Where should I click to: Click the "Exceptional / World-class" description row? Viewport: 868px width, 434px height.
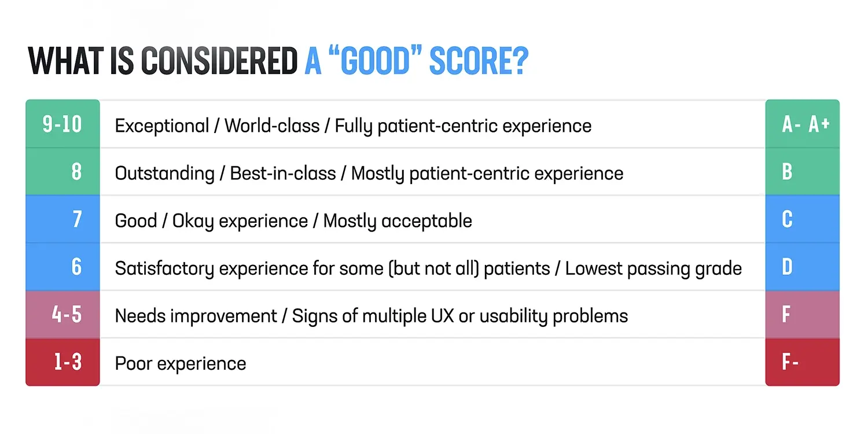[x=353, y=126]
